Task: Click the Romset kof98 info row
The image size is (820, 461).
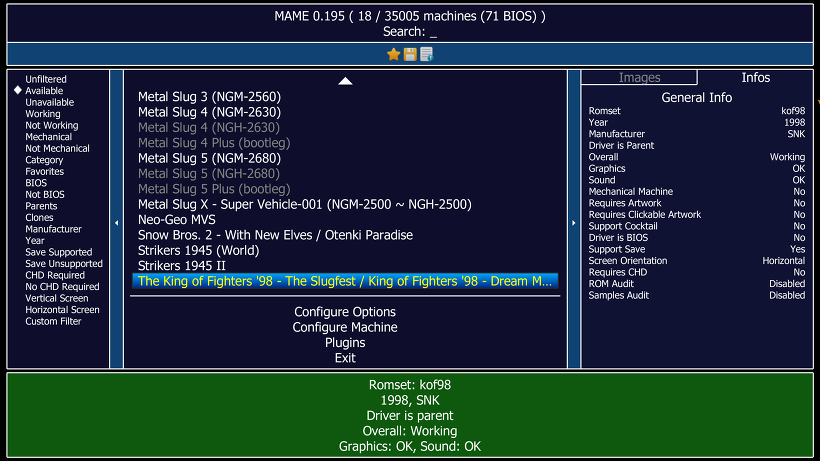Action: click(x=697, y=111)
